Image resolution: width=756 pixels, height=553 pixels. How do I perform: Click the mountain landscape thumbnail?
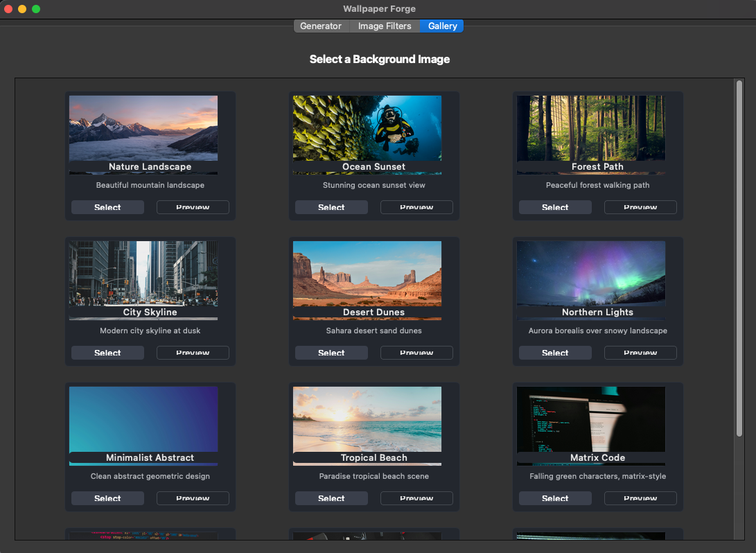click(143, 128)
